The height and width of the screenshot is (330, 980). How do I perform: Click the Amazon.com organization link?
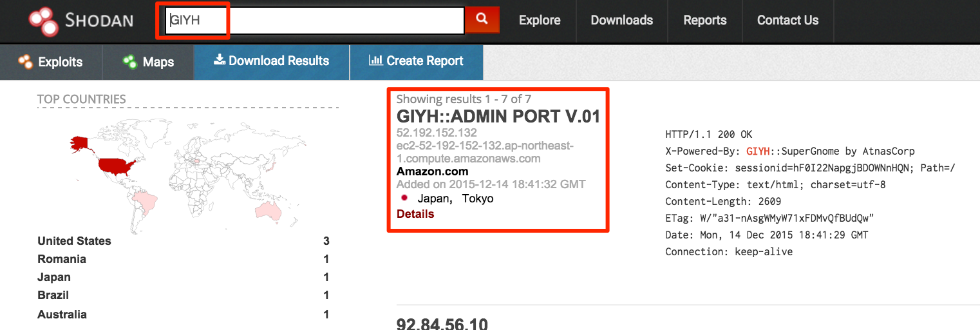432,171
